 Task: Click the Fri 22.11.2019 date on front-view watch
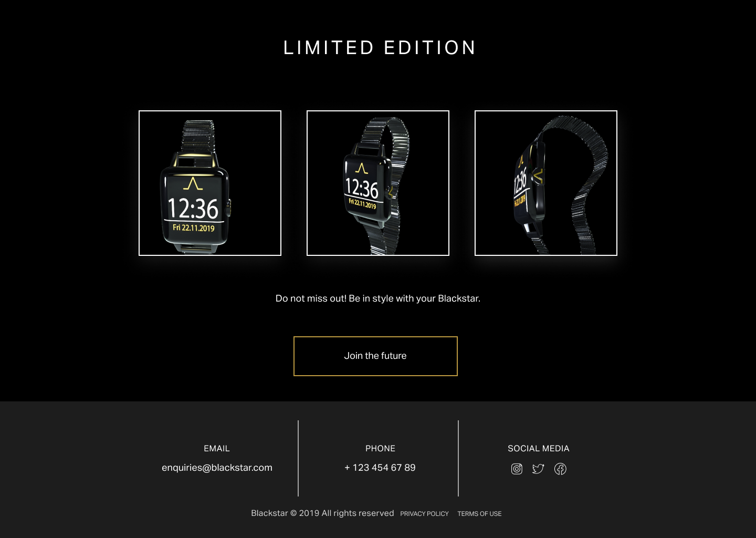pos(194,228)
